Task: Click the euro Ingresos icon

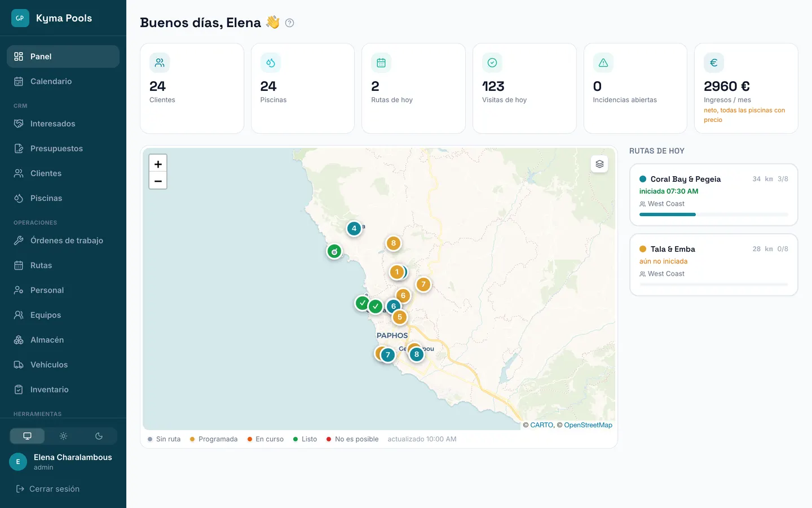Action: coord(714,63)
